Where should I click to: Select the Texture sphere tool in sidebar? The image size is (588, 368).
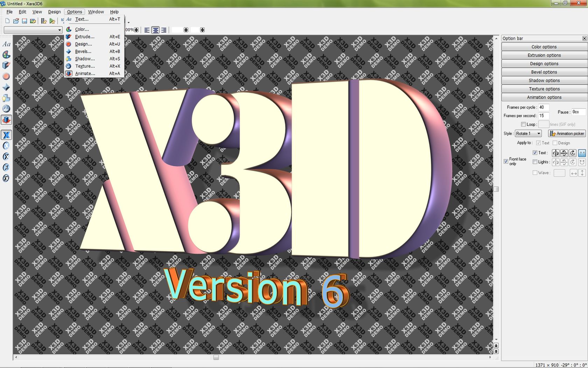tap(6, 109)
